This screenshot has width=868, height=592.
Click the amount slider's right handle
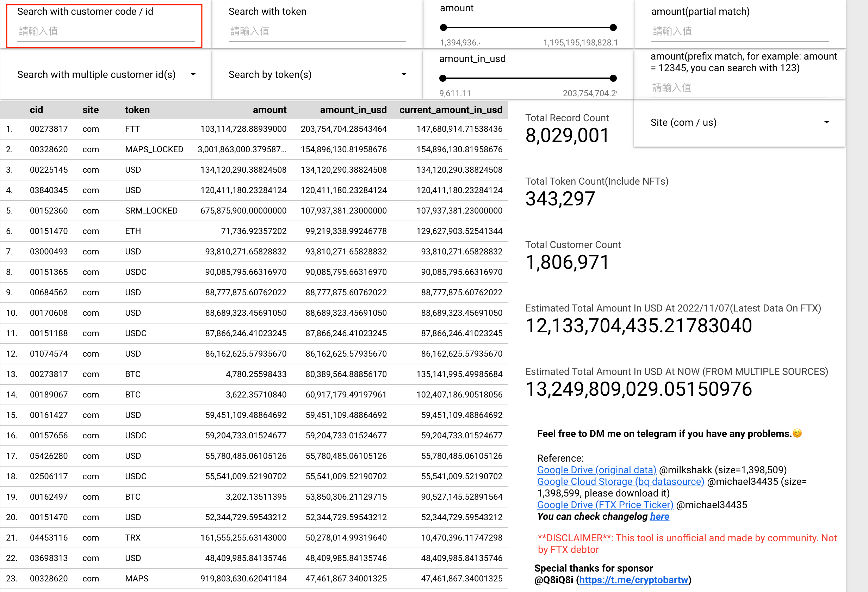[613, 27]
